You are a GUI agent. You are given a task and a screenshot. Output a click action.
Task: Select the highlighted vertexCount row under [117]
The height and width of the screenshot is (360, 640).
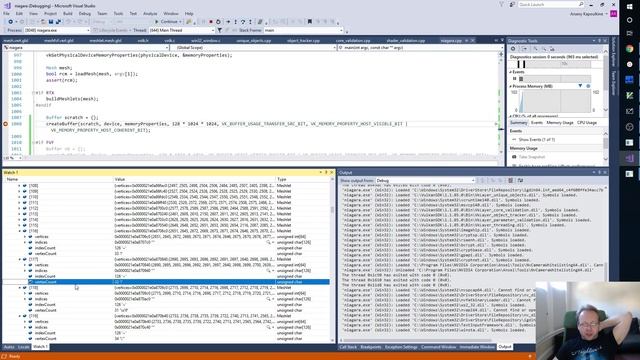(x=166, y=282)
